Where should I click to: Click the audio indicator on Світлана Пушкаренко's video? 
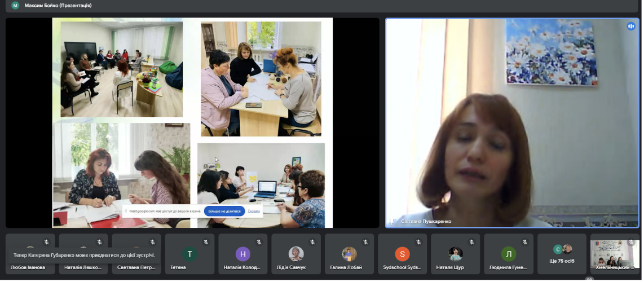coord(630,27)
